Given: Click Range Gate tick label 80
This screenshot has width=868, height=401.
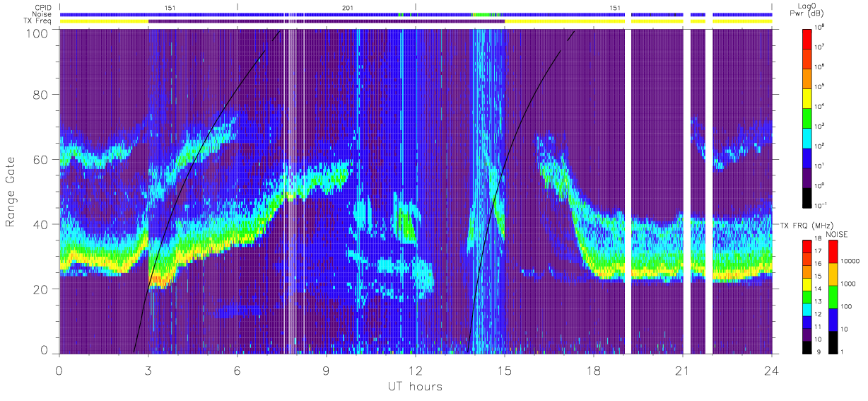Looking at the screenshot, I should click(41, 95).
